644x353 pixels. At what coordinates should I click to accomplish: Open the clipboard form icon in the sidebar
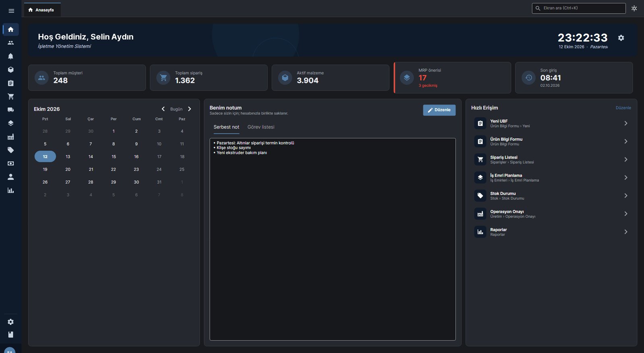11,83
